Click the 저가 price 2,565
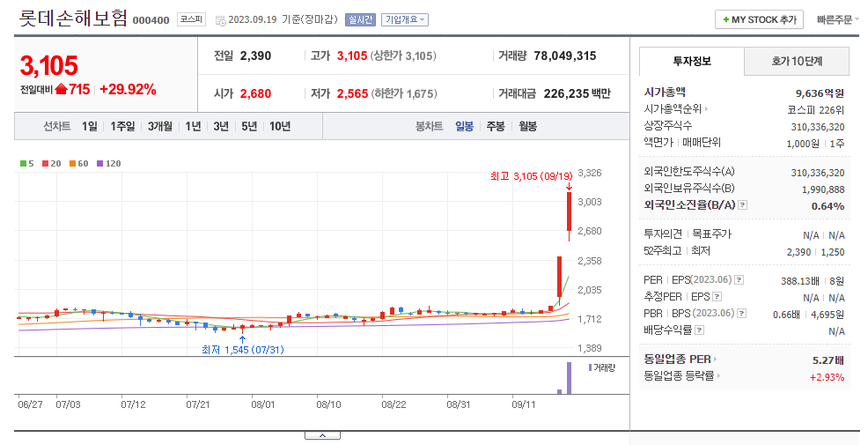The height and width of the screenshot is (445, 868). pos(353,93)
